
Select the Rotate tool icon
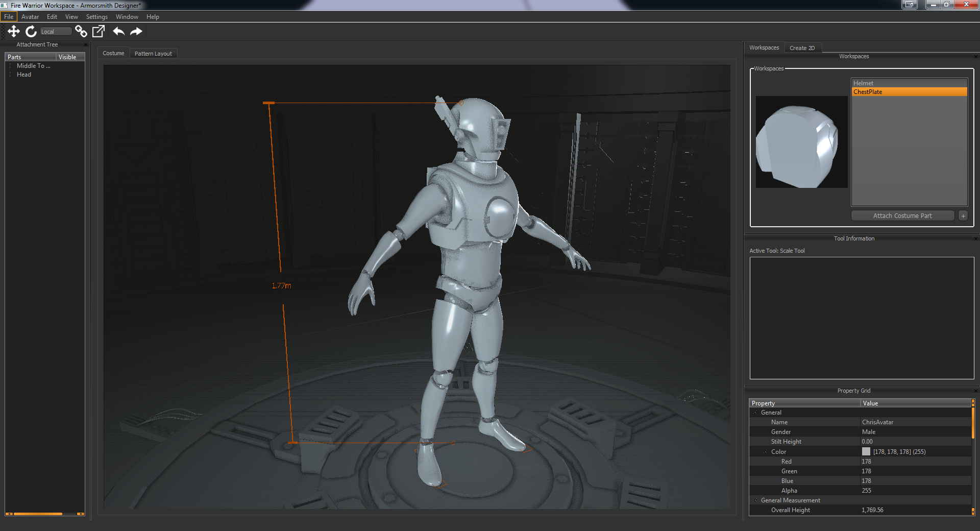tap(31, 32)
